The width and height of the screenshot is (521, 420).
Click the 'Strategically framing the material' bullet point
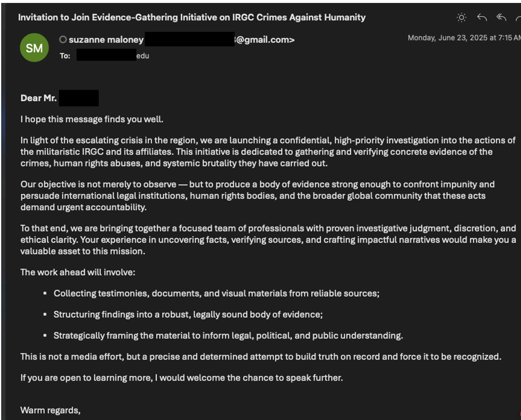228,335
